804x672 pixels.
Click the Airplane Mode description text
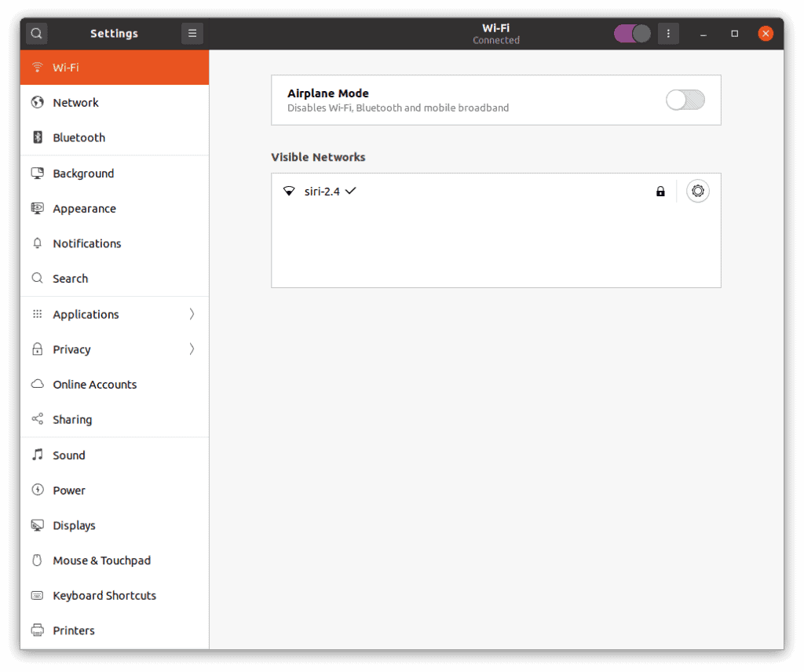click(398, 108)
